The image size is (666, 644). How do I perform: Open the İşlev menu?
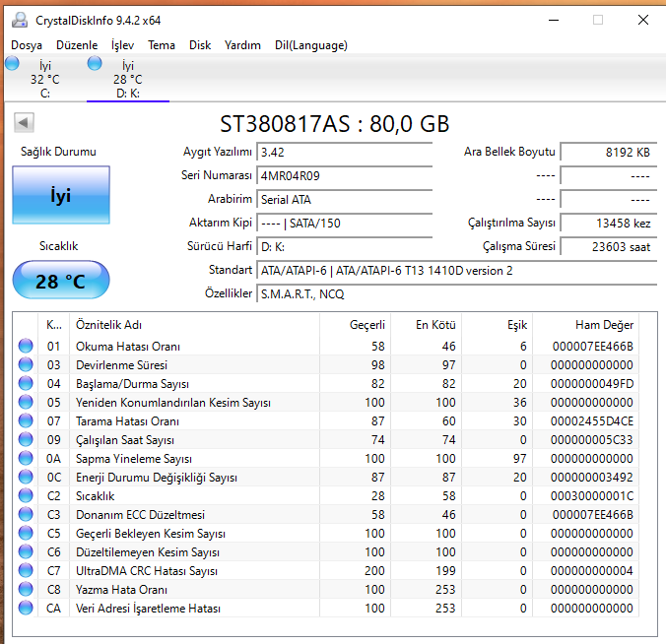[122, 45]
